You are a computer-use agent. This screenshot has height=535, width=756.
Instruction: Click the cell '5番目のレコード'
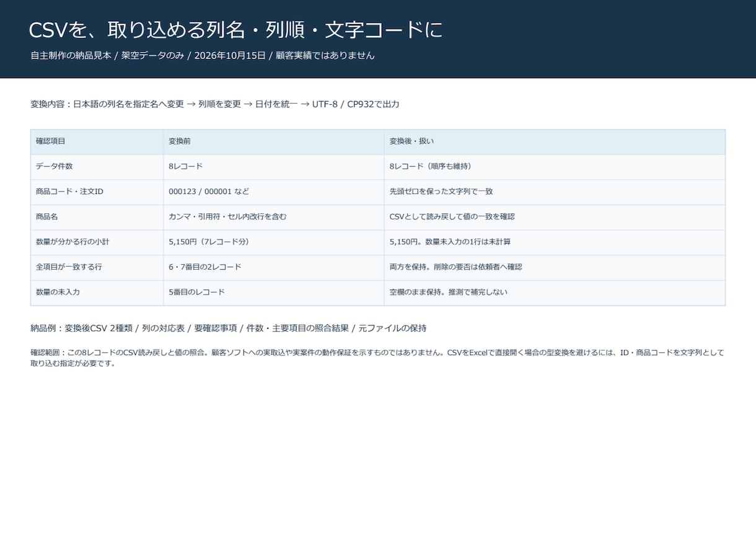click(274, 293)
